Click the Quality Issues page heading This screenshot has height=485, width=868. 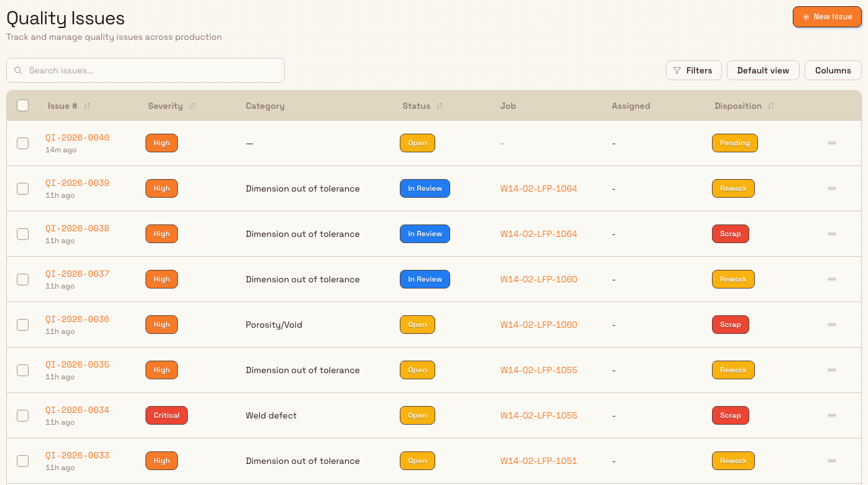pos(65,19)
